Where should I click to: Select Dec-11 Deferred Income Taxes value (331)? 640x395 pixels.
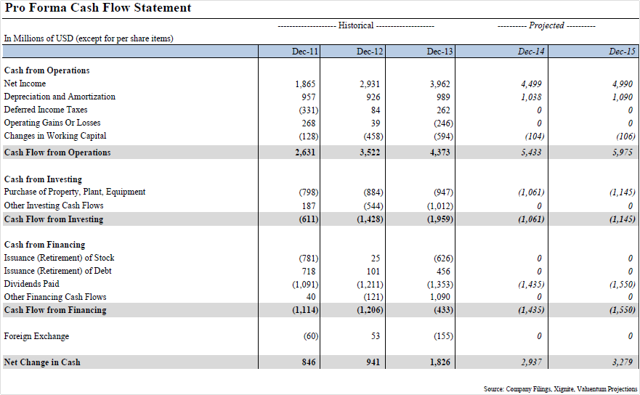(x=308, y=110)
